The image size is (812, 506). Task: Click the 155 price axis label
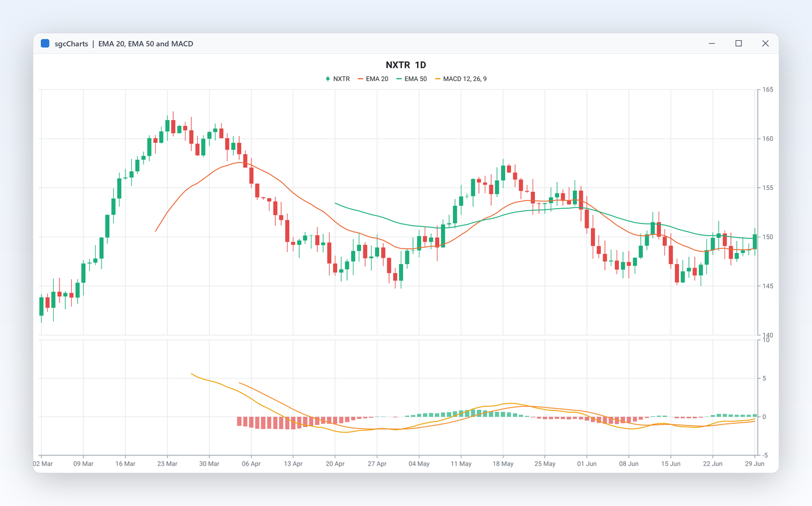click(767, 188)
